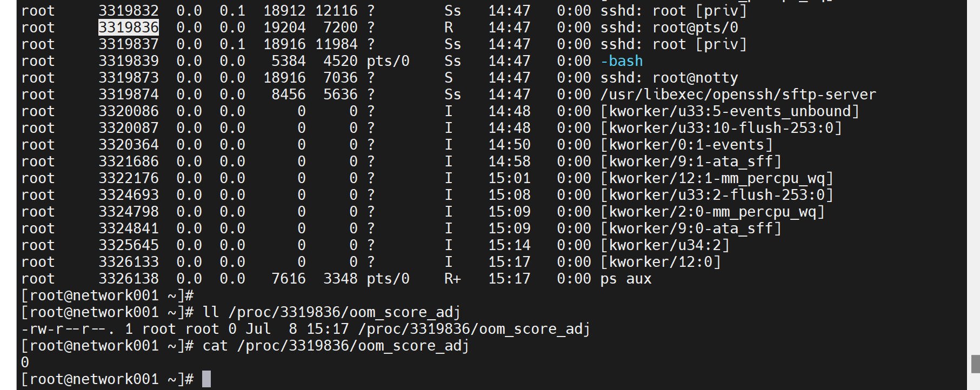Click the highlighted PID 3319836

coord(128,28)
